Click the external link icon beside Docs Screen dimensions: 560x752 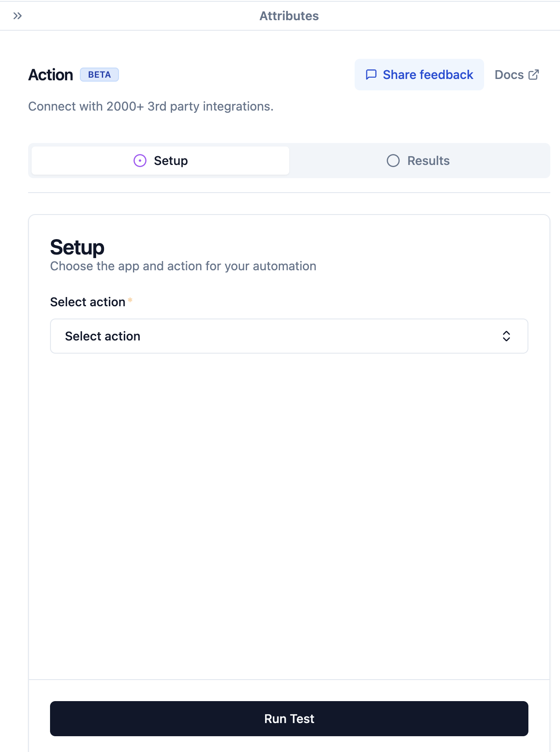[534, 75]
